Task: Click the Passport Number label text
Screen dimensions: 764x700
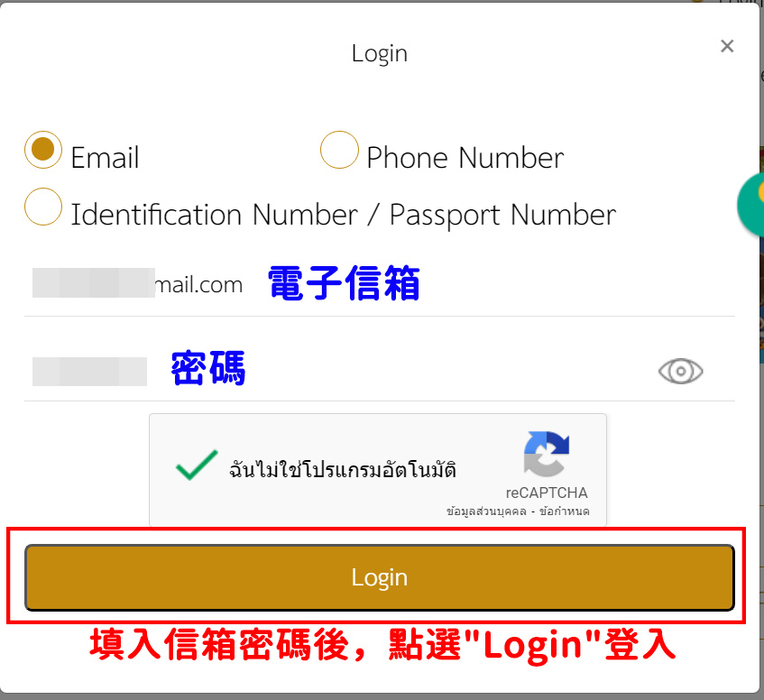Action: pyautogui.click(x=502, y=216)
